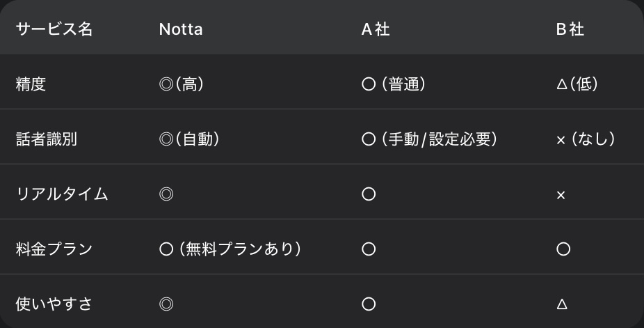Viewport: 644px width, 328px height.
Task: Select the 話者識別 row label
Action: [x=47, y=139]
